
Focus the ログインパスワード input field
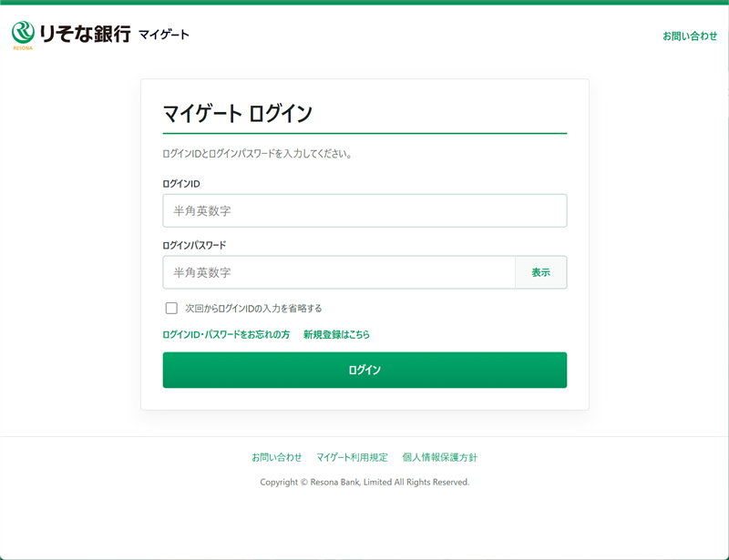pos(339,272)
